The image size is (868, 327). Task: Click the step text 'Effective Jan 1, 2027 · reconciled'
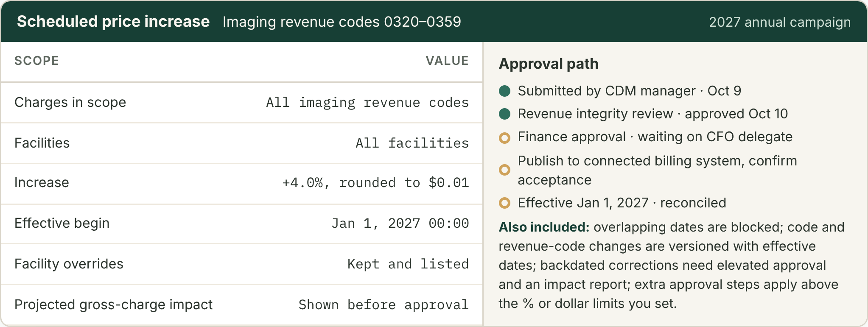point(622,203)
